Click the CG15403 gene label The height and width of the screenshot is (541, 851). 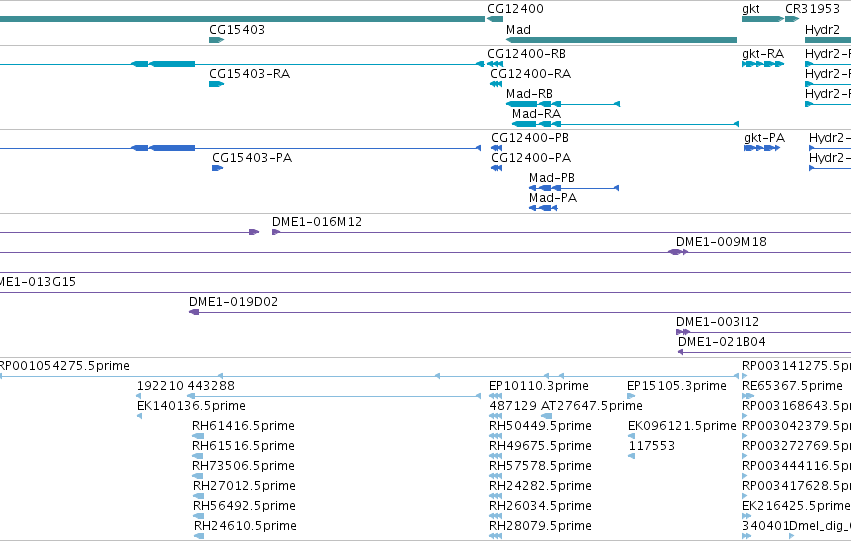point(237,30)
